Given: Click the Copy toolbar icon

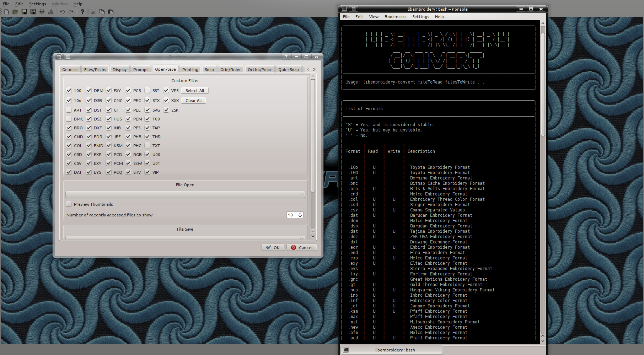Looking at the screenshot, I should tap(102, 12).
